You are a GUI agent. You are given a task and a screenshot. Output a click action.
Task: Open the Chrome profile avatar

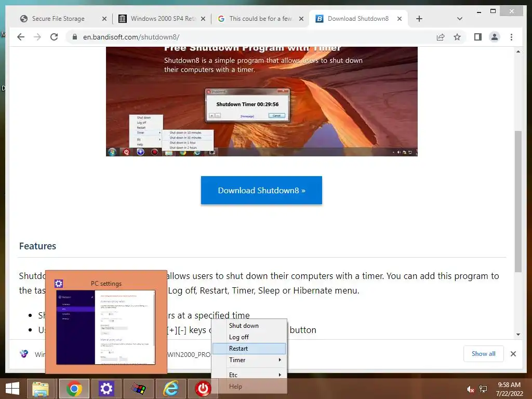495,37
